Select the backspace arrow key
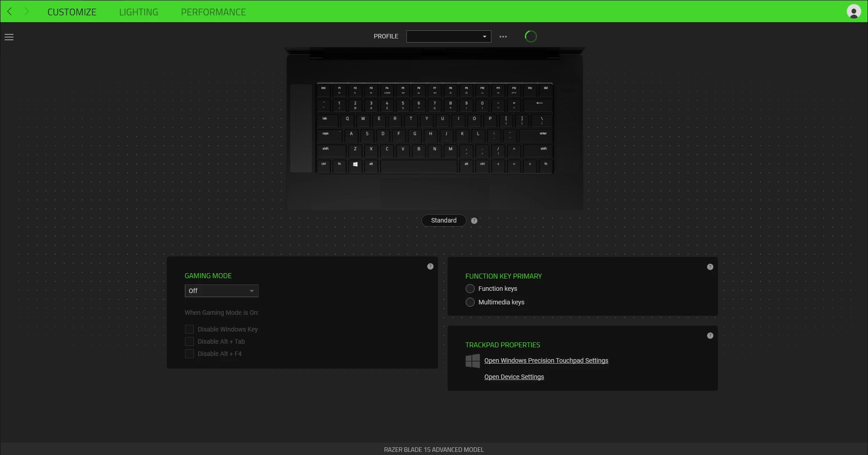Viewport: 868px width, 455px height. [538, 105]
